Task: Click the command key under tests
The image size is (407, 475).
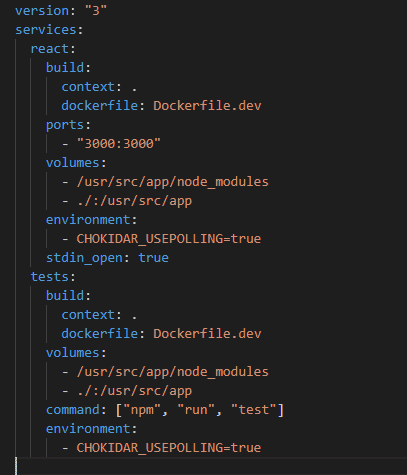Action: coord(73,410)
